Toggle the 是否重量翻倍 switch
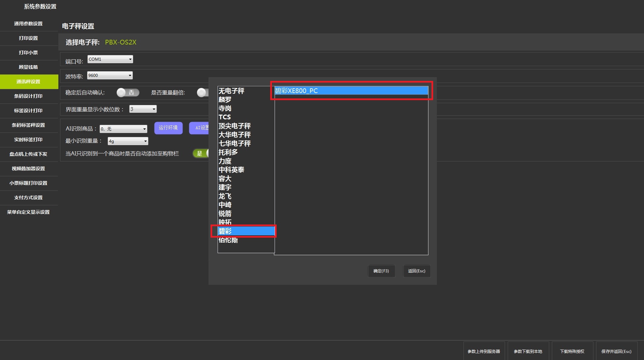Screen dimensions: 644x360 click(x=203, y=92)
